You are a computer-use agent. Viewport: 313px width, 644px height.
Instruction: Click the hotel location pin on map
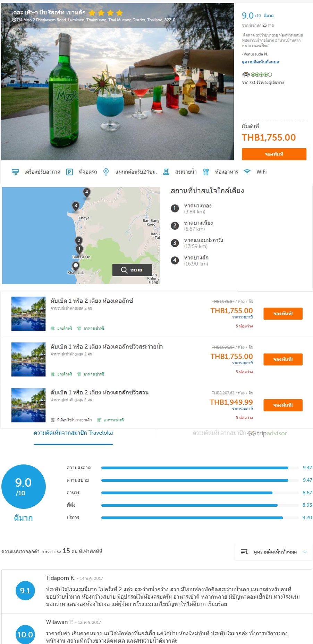pyautogui.click(x=76, y=266)
